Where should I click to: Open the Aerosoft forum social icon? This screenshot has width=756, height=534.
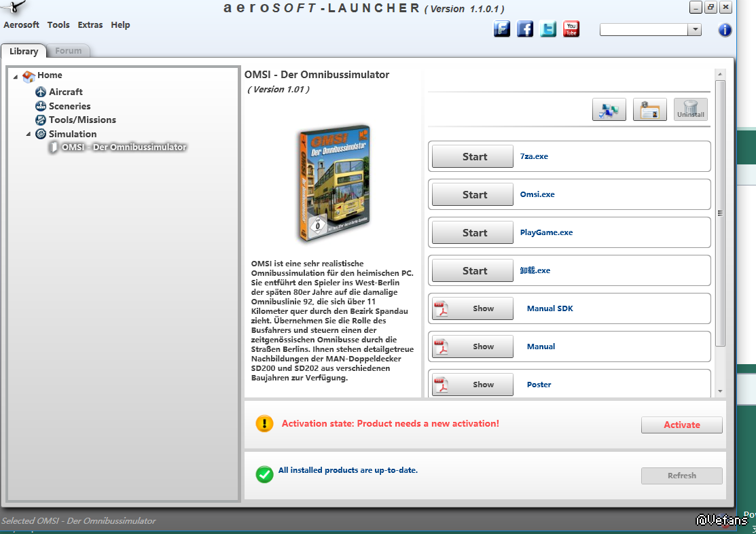(501, 29)
